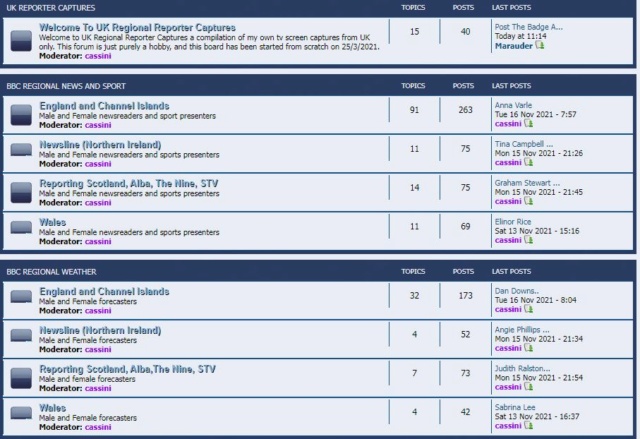The width and height of the screenshot is (640, 439).
Task: Open cassini moderator link in Welcome forum row
Action: pos(98,56)
